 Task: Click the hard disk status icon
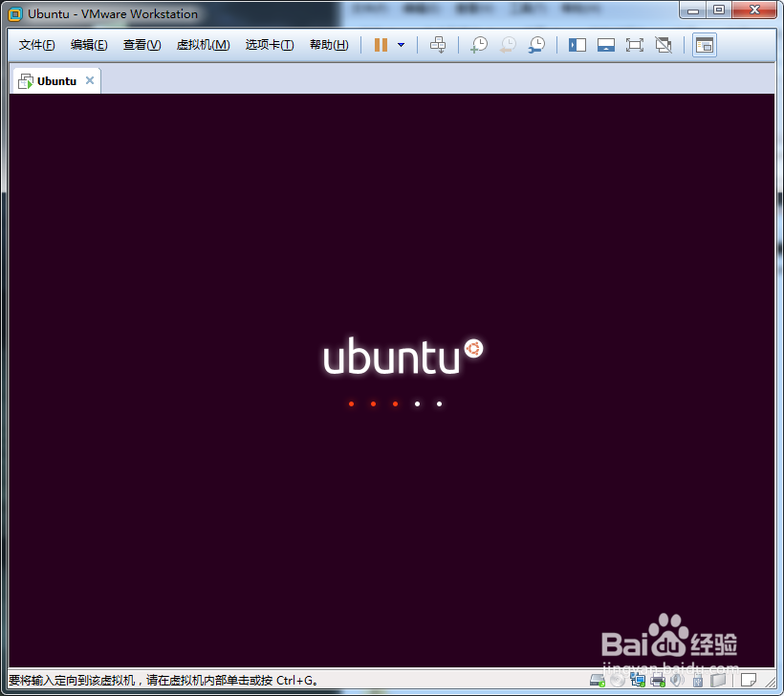coord(597,680)
